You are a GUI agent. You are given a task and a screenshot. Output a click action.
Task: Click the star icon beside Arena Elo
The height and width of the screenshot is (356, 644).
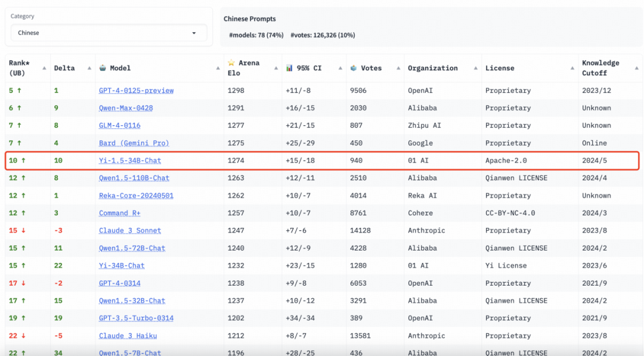(231, 63)
